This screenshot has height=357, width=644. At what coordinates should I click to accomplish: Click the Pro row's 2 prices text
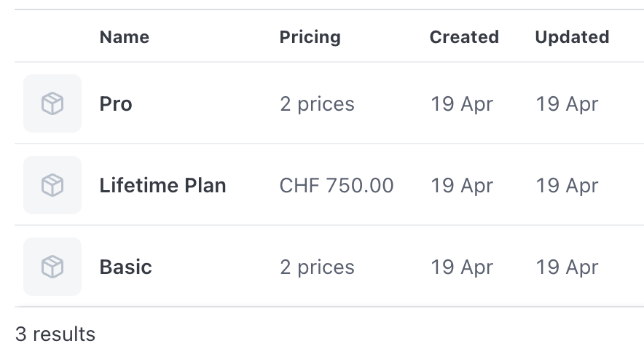(317, 104)
